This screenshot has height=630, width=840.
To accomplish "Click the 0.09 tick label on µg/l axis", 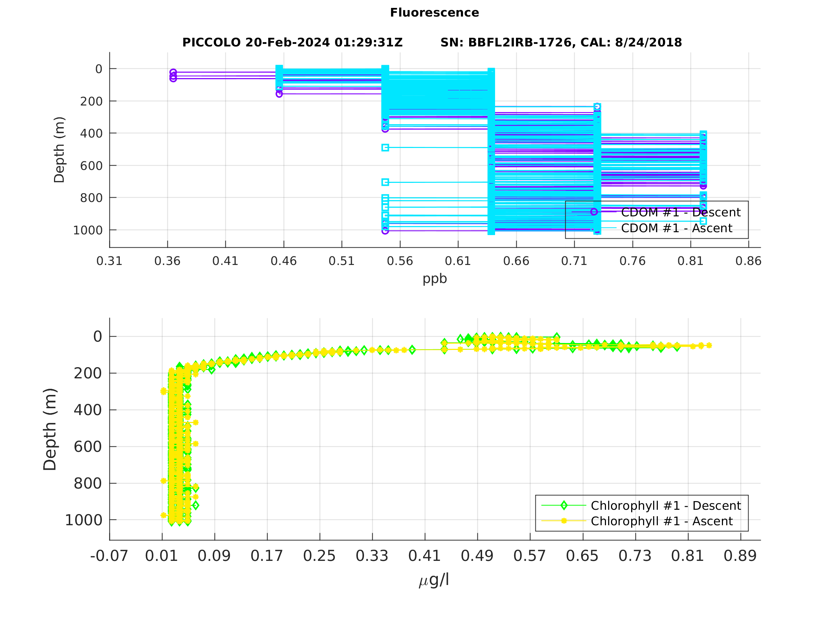I will pyautogui.click(x=214, y=555).
